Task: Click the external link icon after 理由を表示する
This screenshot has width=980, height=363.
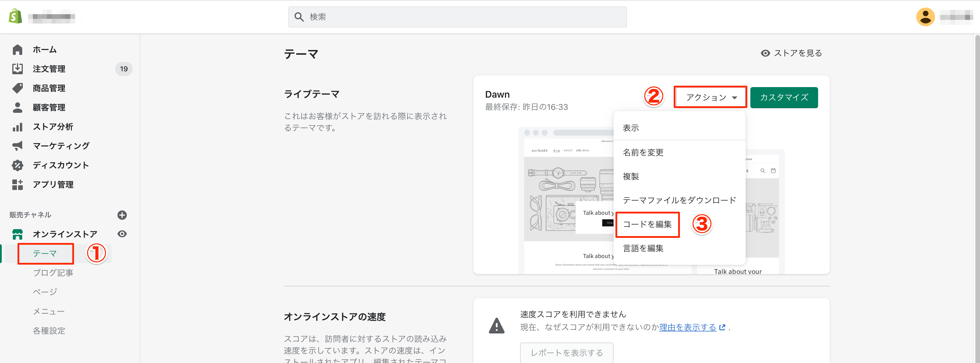Action: [x=722, y=327]
